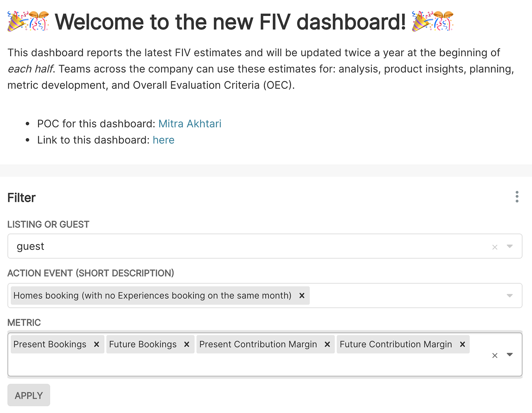Clear the Listing or Guest selection

(x=495, y=247)
